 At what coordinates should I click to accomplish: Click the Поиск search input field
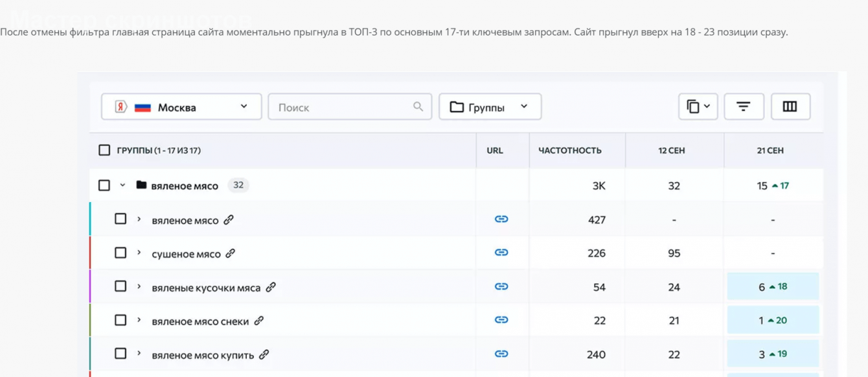point(343,107)
